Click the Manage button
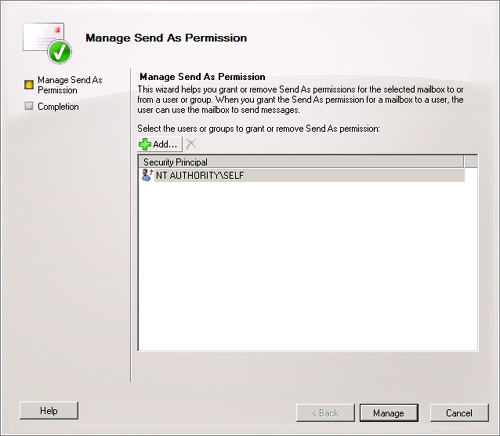 (389, 413)
